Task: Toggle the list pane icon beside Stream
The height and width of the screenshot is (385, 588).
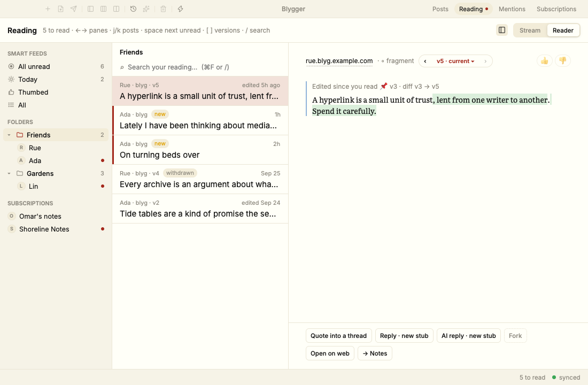Action: 502,30
